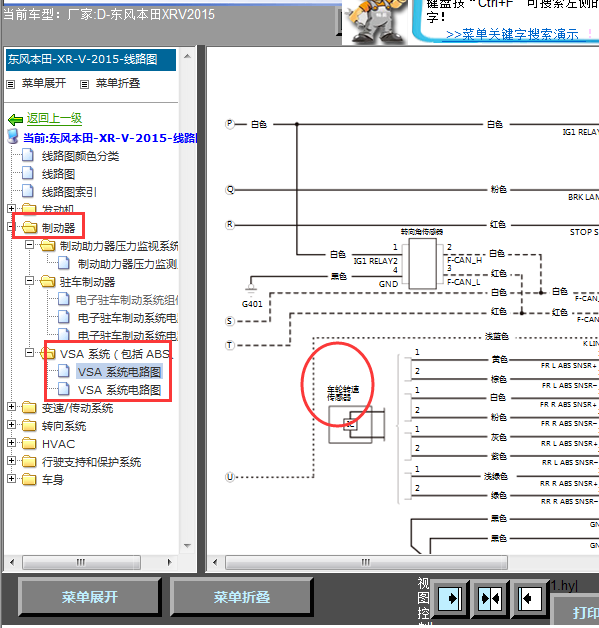Click the 菜单折叠 icon in the tree header

pyautogui.click(x=84, y=84)
